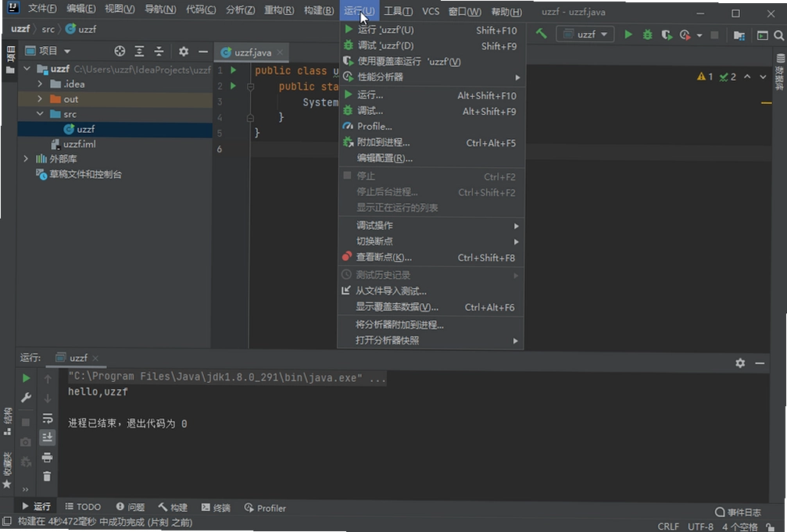Rerun uzzf from the run panel arrow

coord(26,378)
